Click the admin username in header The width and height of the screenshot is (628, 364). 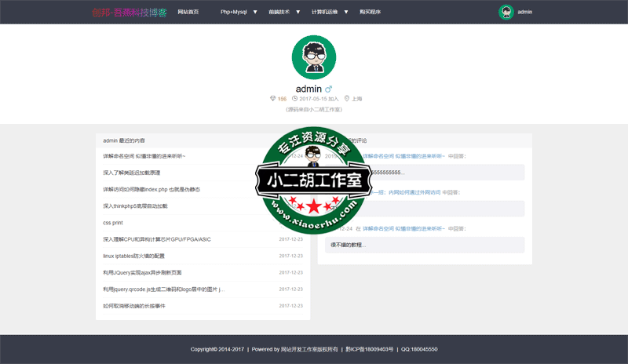tap(525, 12)
